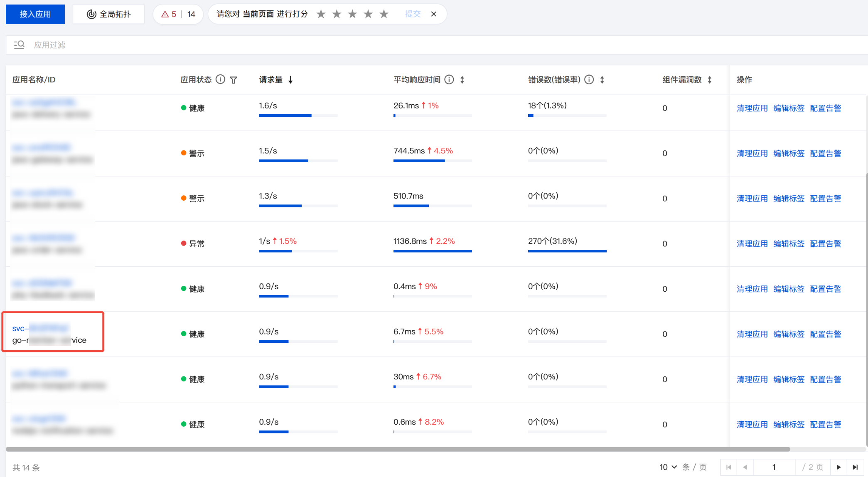
Task: Toggle sort on 错误数(错误率) column
Action: 602,80
